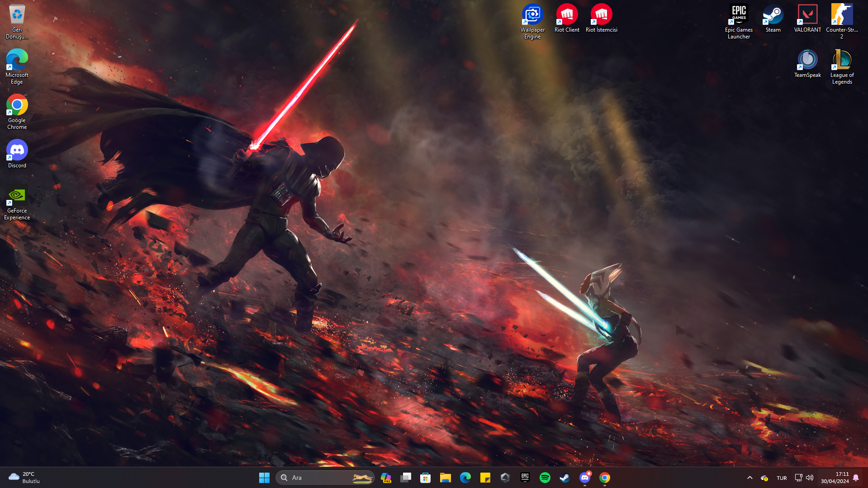Select the Counter-Strike 2 desktop shortcut
868x488 pixels.
pyautogui.click(x=842, y=22)
